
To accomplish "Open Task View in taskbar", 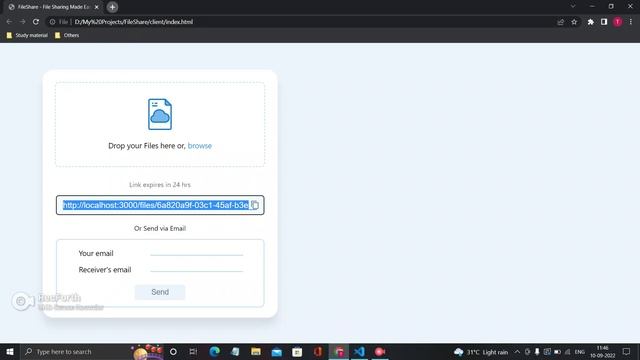I will click(x=193, y=351).
